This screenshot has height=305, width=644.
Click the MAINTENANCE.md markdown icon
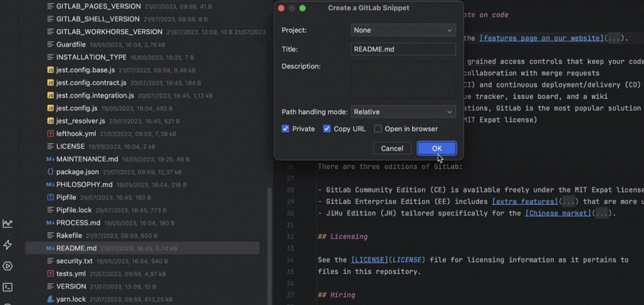tap(51, 159)
